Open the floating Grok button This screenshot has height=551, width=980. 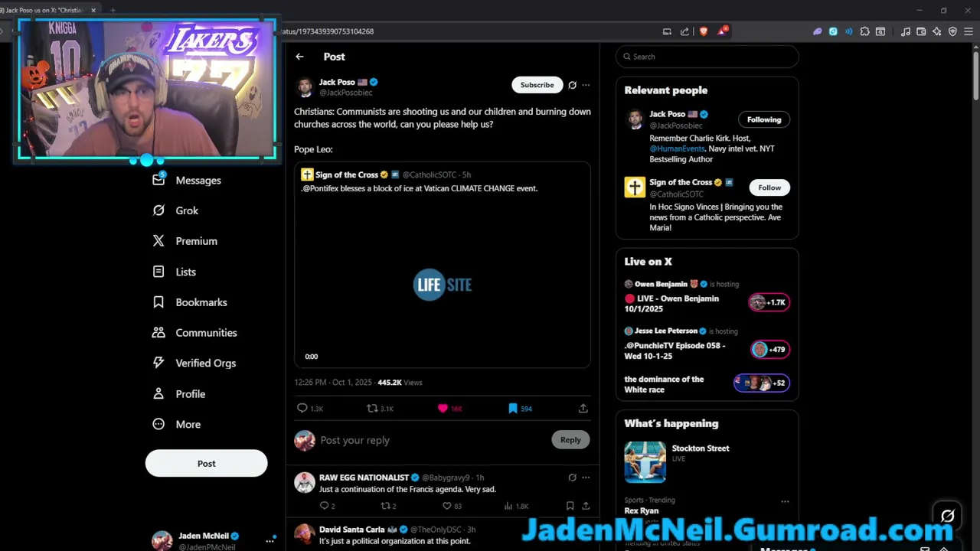[x=947, y=516]
